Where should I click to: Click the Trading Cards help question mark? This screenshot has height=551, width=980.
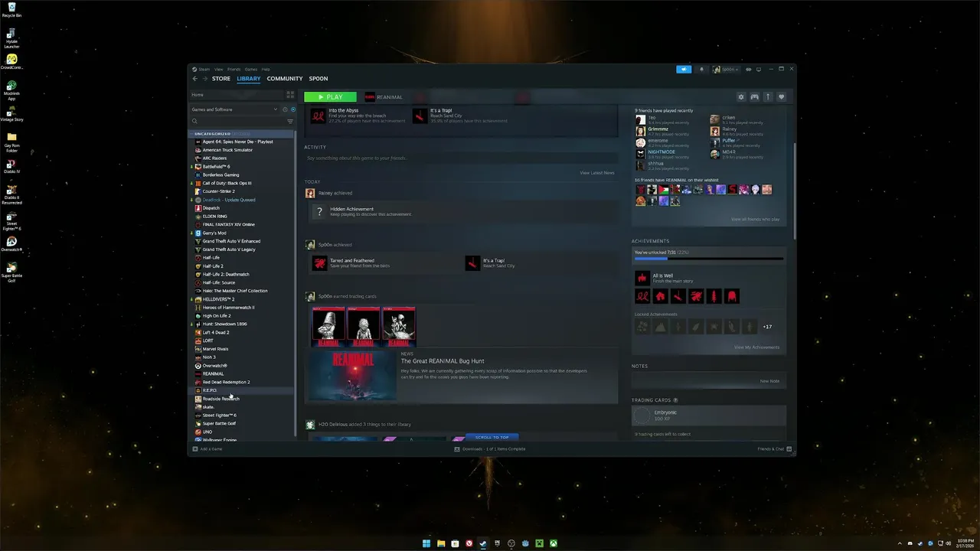[x=675, y=400]
